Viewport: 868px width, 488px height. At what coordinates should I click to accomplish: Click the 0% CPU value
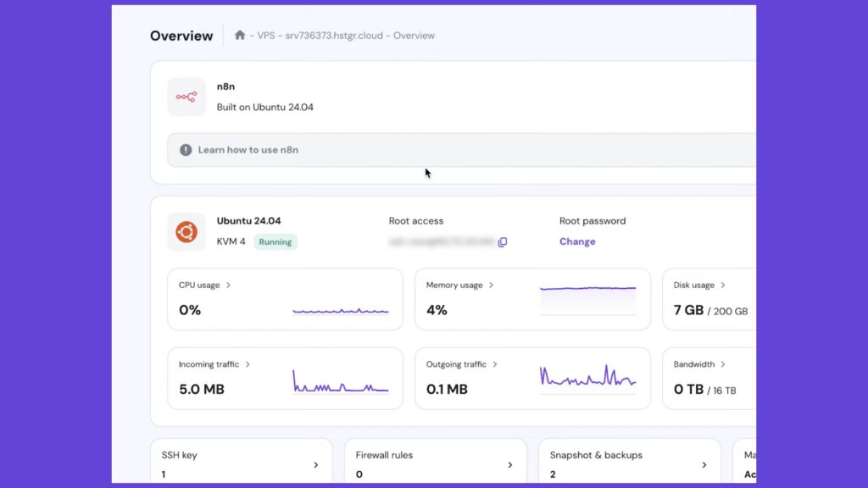(190, 310)
